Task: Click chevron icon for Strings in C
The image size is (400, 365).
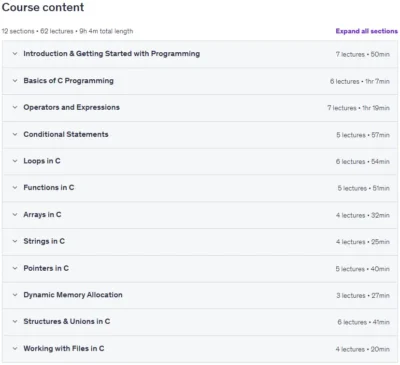Action: coord(15,241)
